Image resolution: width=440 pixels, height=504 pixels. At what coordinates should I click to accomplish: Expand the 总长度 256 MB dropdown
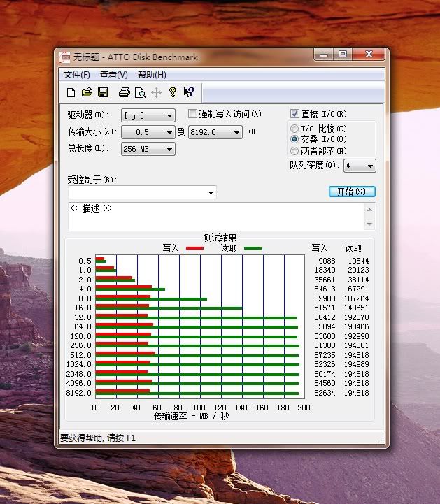pyautogui.click(x=148, y=149)
